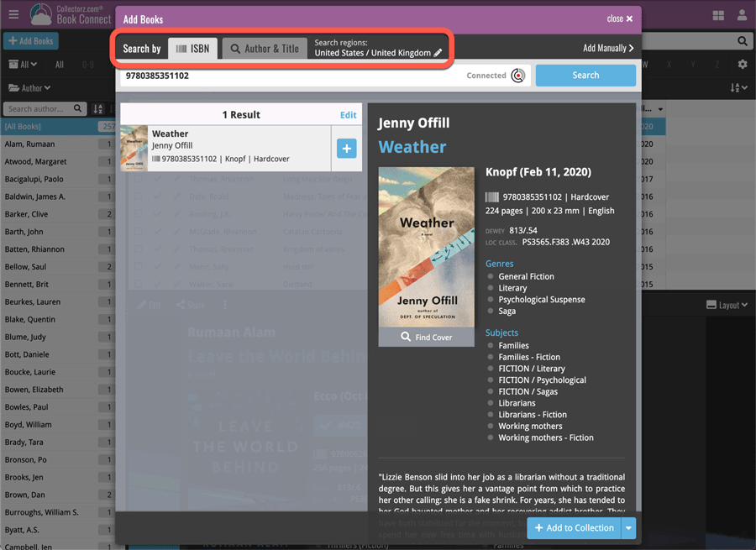This screenshot has width=756, height=550.
Task: Select the ISBN search mode
Action: pyautogui.click(x=193, y=48)
